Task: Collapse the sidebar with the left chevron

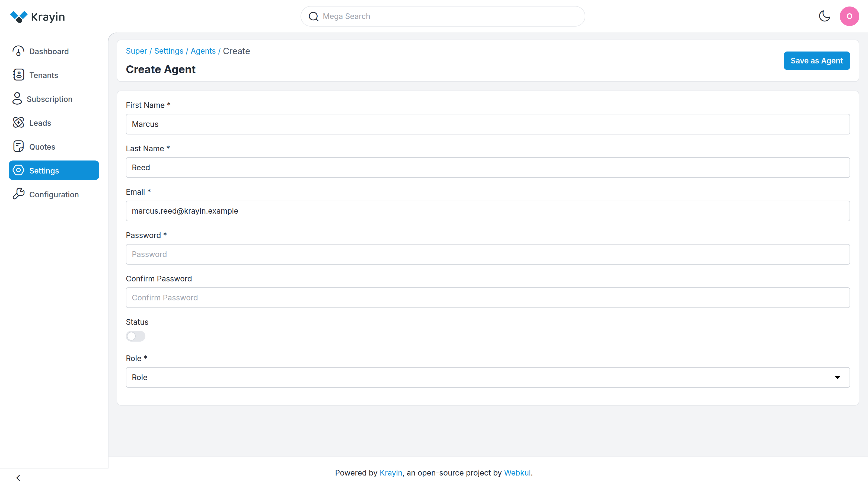Action: click(18, 478)
